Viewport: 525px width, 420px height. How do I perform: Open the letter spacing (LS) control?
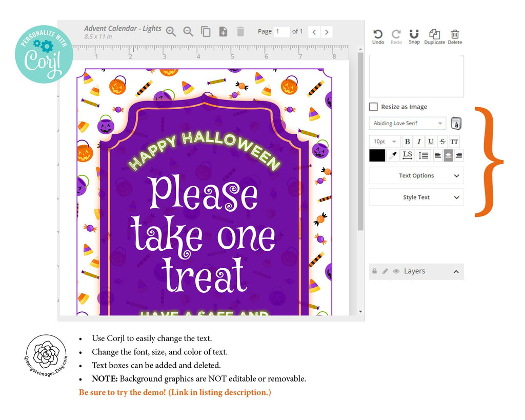click(x=407, y=155)
